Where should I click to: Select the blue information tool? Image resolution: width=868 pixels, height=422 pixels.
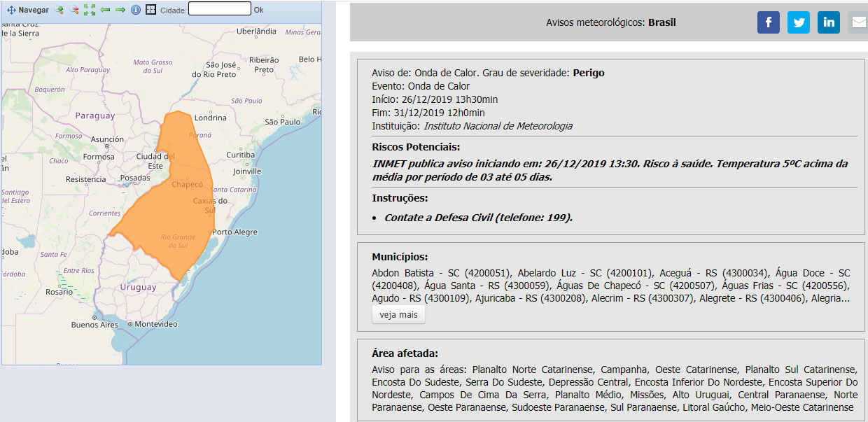pyautogui.click(x=136, y=10)
